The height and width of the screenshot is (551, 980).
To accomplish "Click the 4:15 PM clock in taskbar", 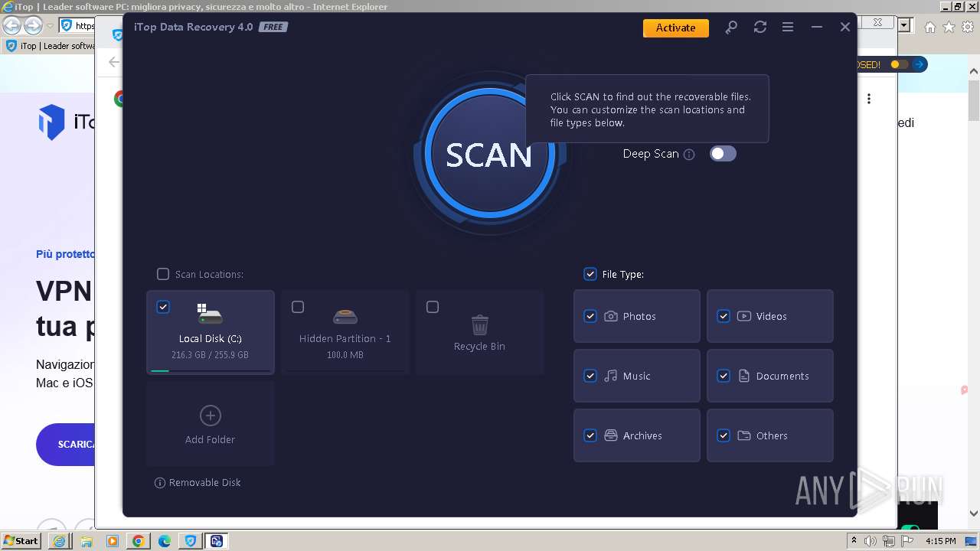I will coord(941,541).
